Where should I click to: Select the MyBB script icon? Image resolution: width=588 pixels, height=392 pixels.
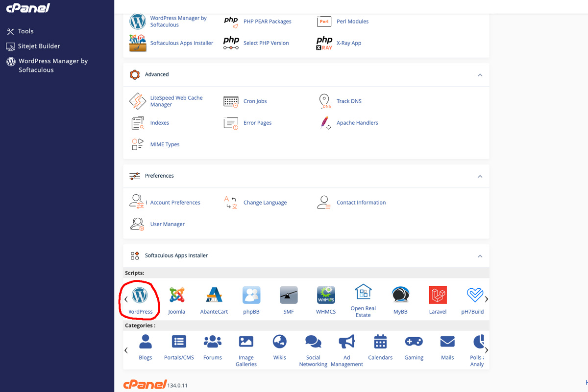tap(400, 295)
